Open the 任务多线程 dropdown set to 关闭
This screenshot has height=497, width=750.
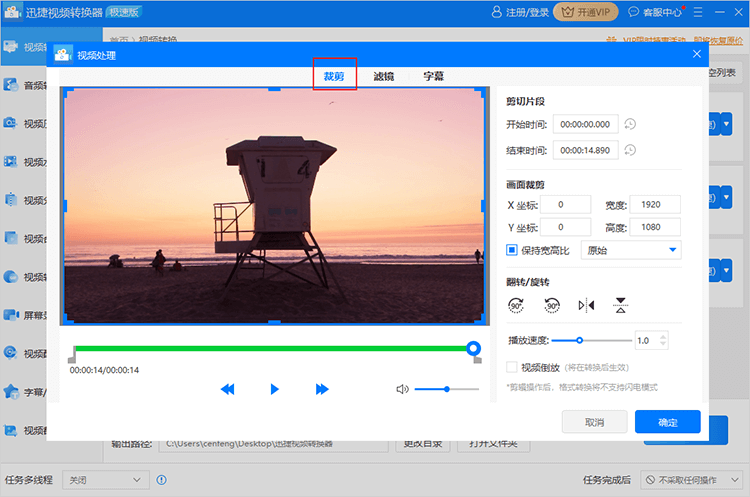click(105, 480)
